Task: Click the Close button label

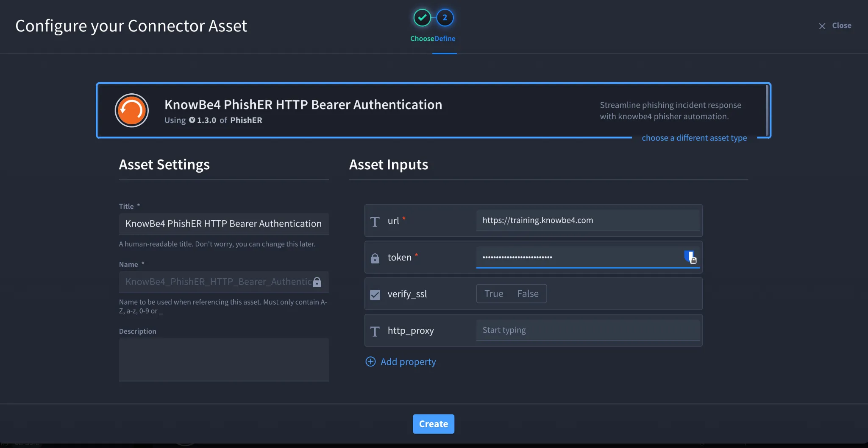Action: tap(842, 25)
